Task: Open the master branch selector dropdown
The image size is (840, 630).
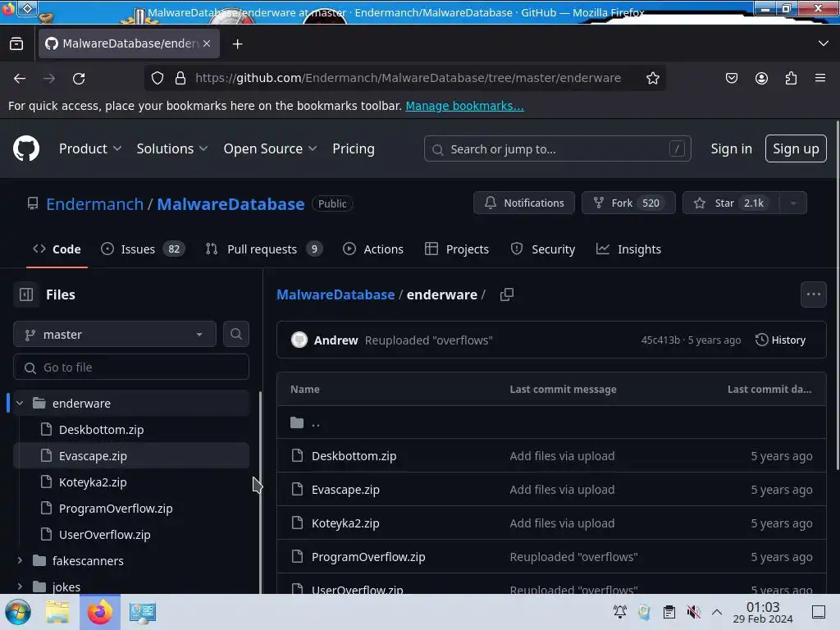Action: coord(115,335)
